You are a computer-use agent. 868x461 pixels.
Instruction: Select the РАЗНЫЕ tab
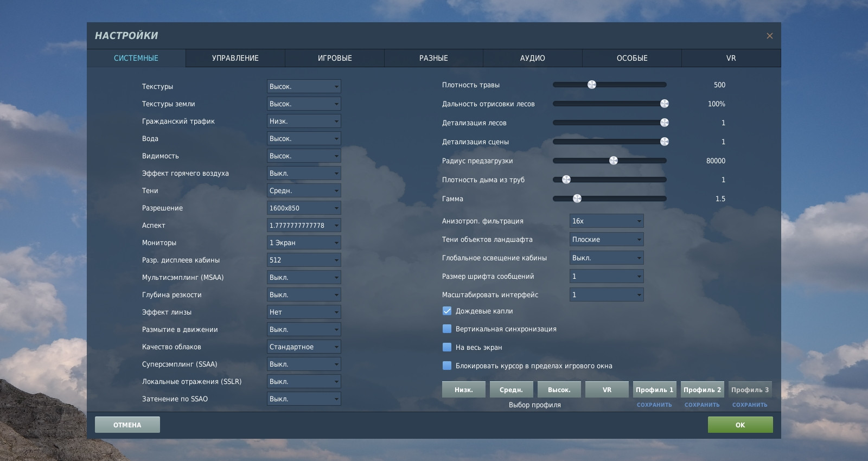(433, 58)
